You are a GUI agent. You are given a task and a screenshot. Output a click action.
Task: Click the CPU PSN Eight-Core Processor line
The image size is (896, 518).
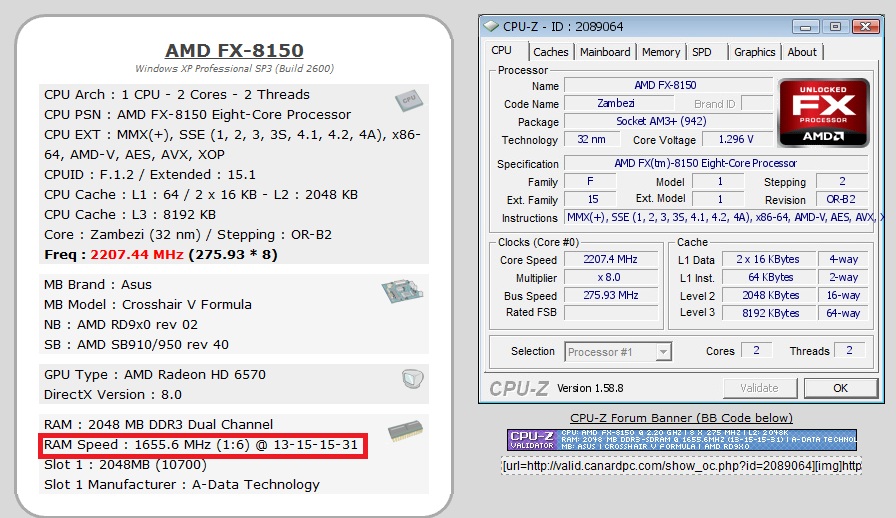coord(198,114)
